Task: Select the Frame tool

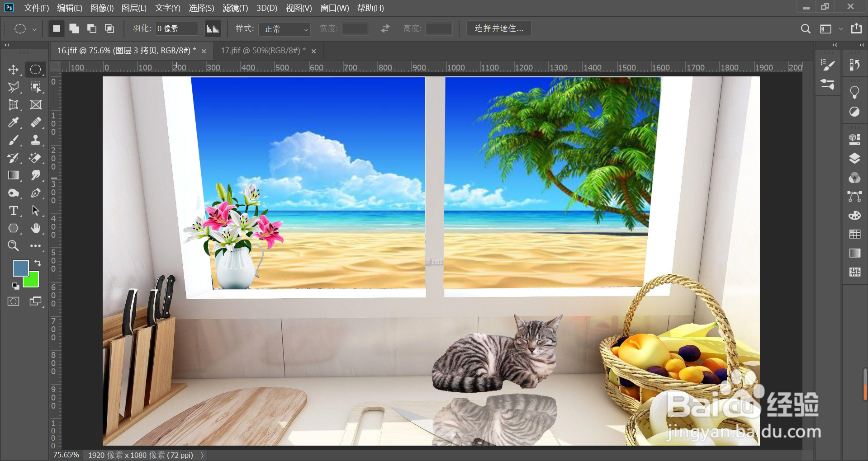Action: click(36, 105)
